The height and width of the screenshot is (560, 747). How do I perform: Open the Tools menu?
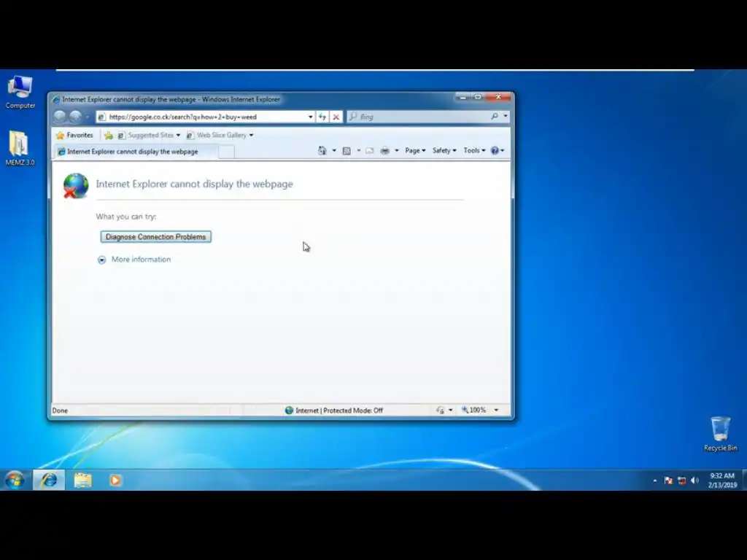tap(474, 150)
